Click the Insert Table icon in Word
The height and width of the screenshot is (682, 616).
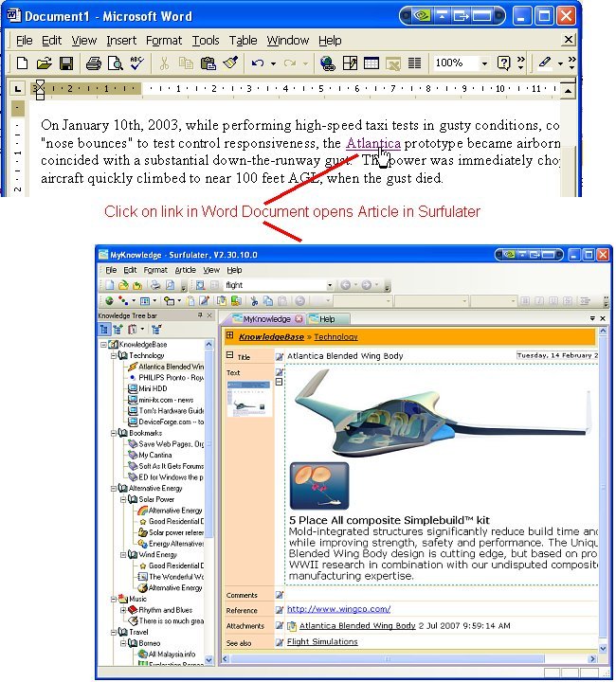coord(371,63)
